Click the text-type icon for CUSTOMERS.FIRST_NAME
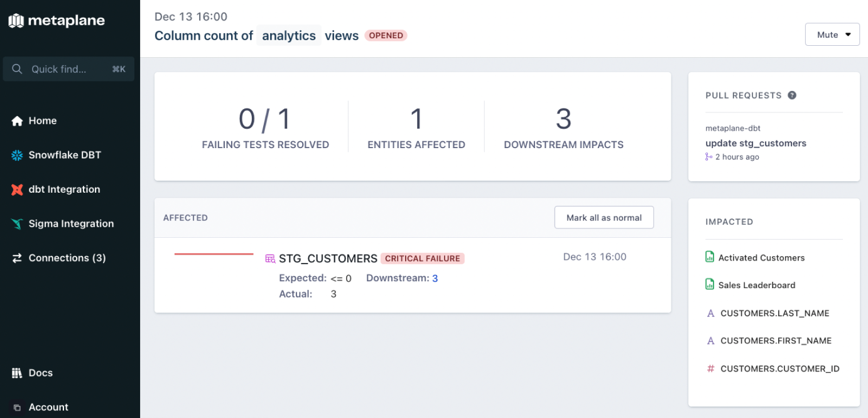868x418 pixels. pyautogui.click(x=711, y=341)
